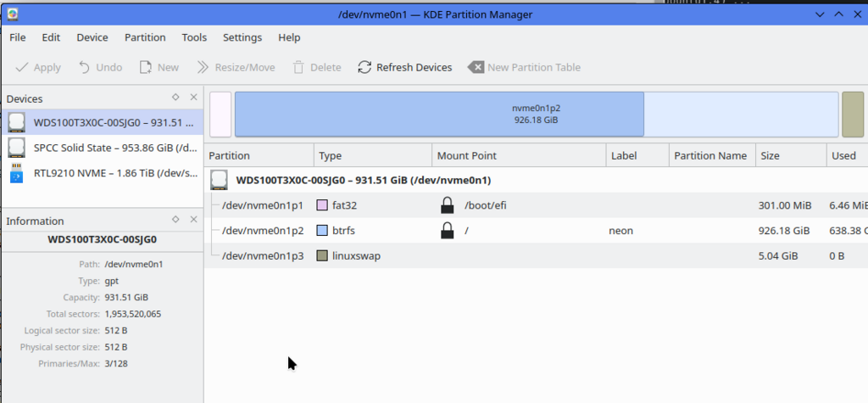
Task: Select the device root row in partition table
Action: point(536,180)
